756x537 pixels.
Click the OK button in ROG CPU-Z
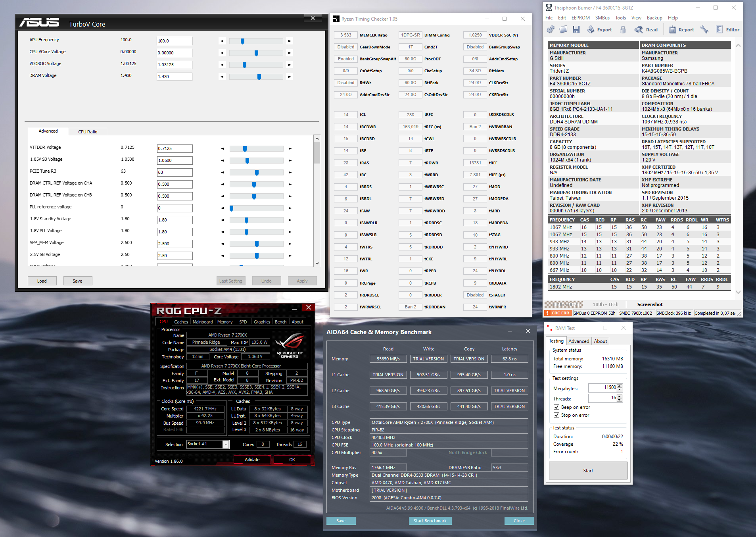[x=292, y=460]
